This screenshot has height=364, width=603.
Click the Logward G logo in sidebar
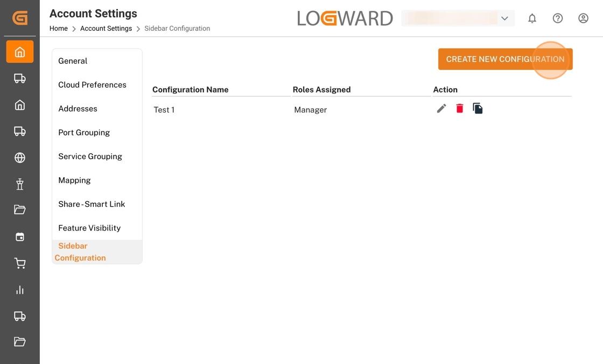pyautogui.click(x=19, y=18)
